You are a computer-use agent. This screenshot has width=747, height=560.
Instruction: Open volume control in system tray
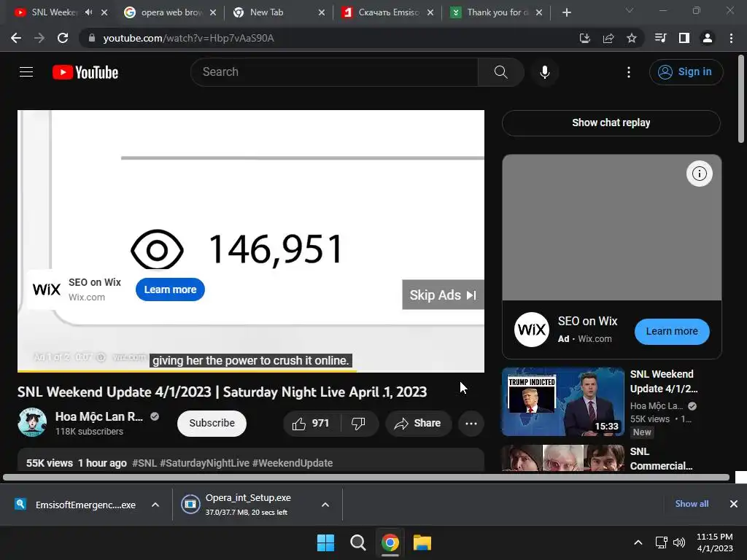point(679,542)
